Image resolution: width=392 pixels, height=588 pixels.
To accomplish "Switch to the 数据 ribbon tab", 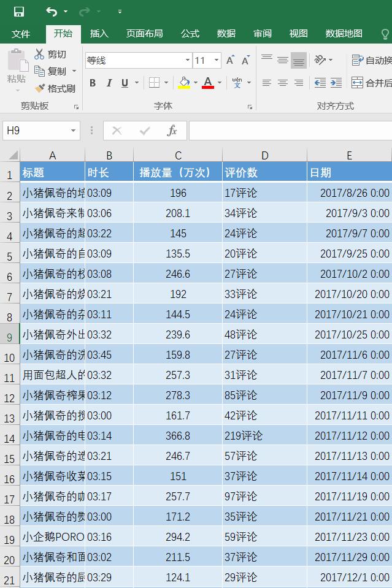I will coord(226,34).
